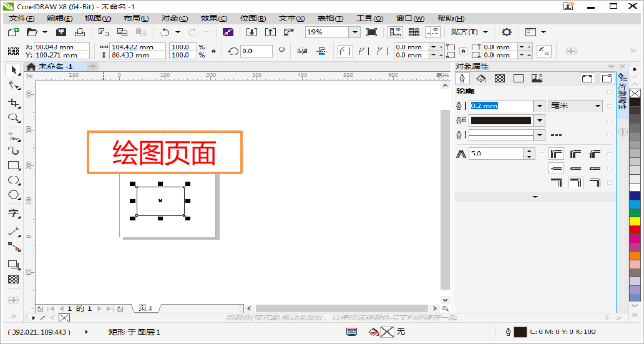Viewport: 644px width, 344px height.
Task: Pick the red swatch in color palette
Action: [x=635, y=230]
